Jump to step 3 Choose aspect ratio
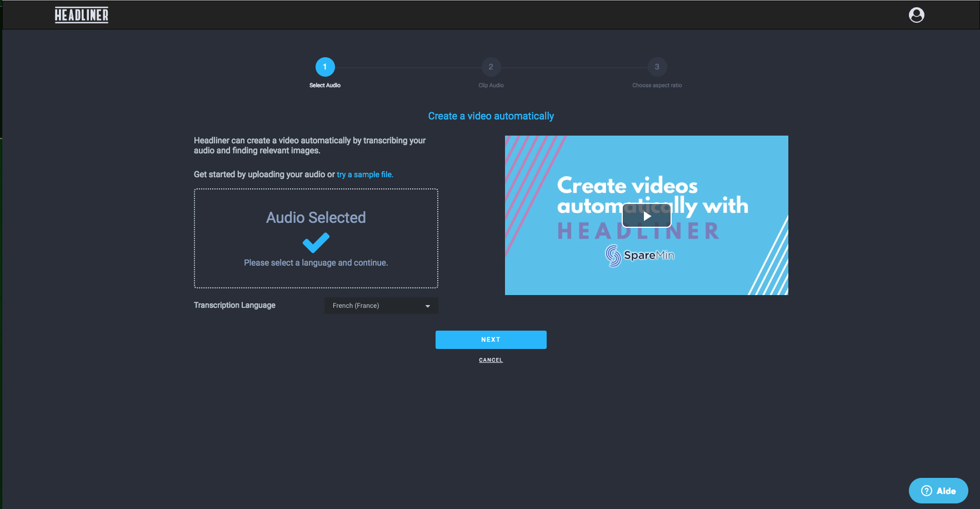Screen dimensions: 980x509 tap(657, 67)
